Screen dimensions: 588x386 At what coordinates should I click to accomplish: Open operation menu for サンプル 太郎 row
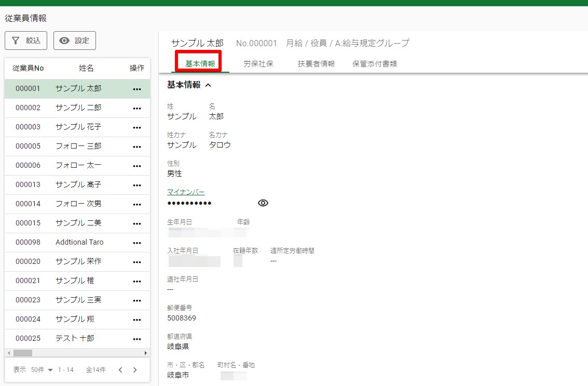click(137, 89)
